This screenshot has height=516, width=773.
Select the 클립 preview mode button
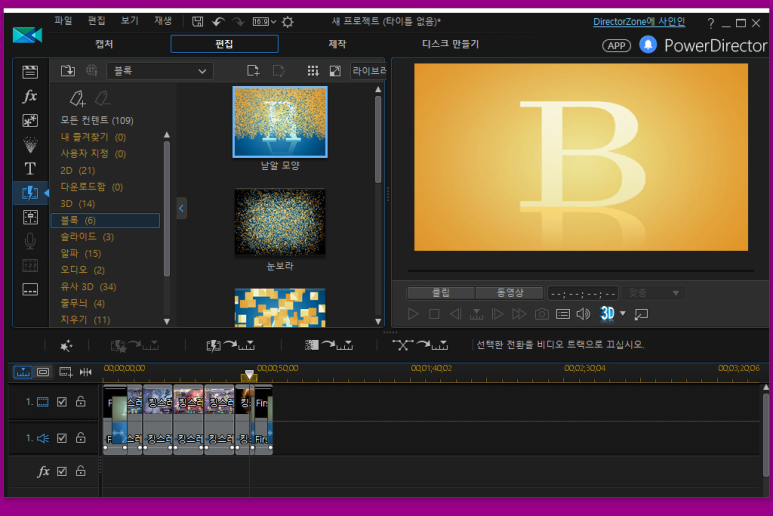[x=441, y=293]
